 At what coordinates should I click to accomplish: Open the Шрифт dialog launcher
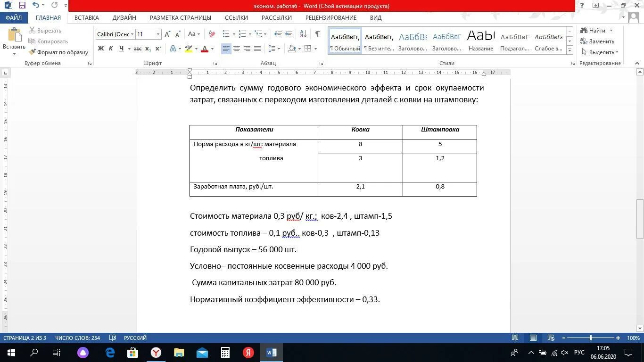click(215, 63)
